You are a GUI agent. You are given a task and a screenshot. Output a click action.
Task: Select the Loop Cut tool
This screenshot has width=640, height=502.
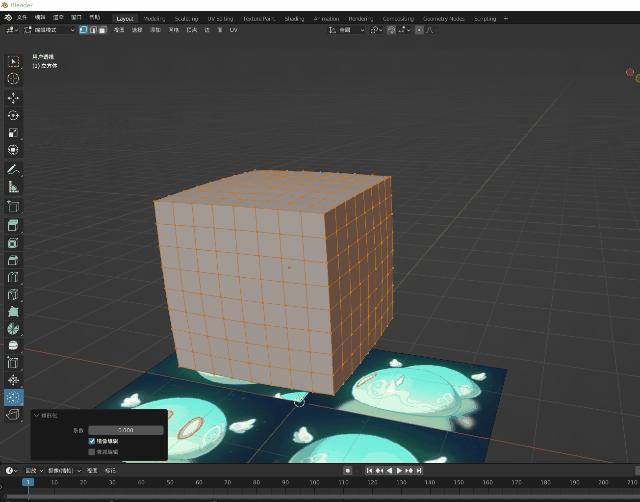[x=13, y=277]
